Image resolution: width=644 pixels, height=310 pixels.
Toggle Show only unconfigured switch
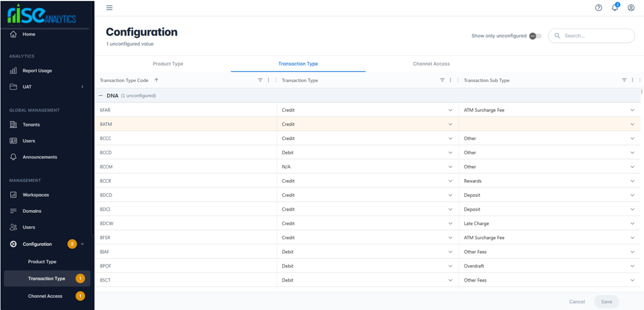click(x=535, y=36)
